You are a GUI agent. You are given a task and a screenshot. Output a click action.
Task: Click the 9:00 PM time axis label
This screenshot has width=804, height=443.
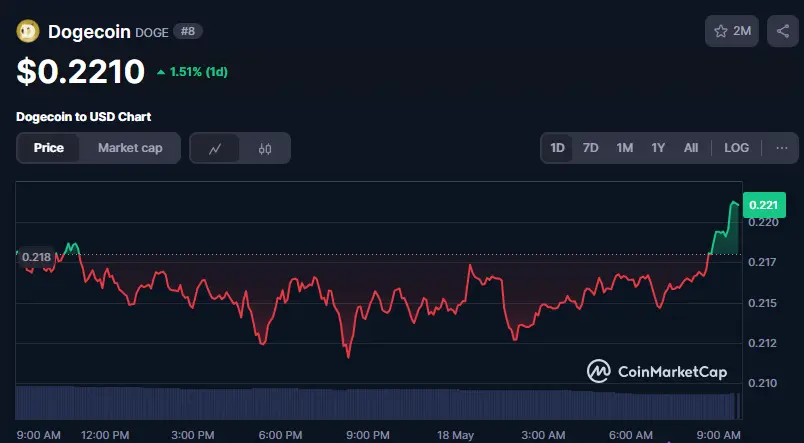coord(368,435)
